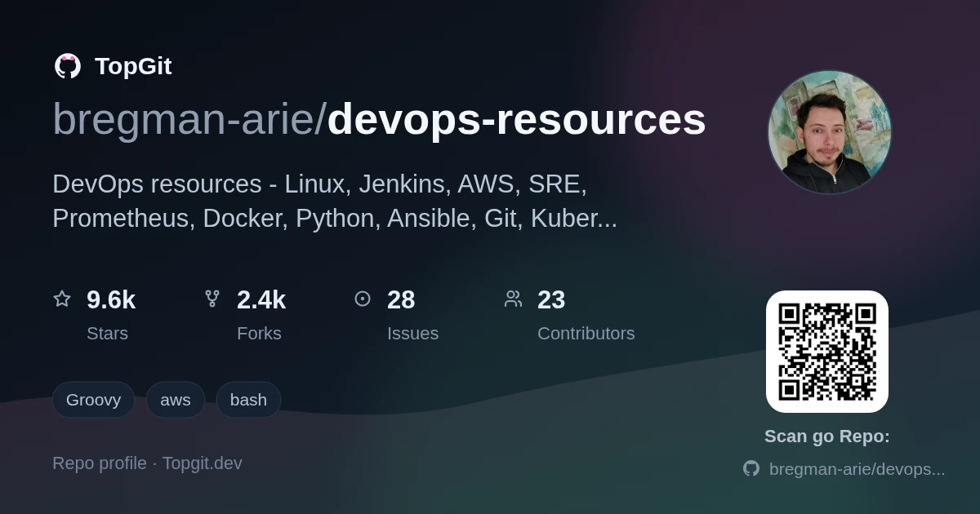This screenshot has width=980, height=514.
Task: Click the QR code image
Action: pyautogui.click(x=827, y=352)
